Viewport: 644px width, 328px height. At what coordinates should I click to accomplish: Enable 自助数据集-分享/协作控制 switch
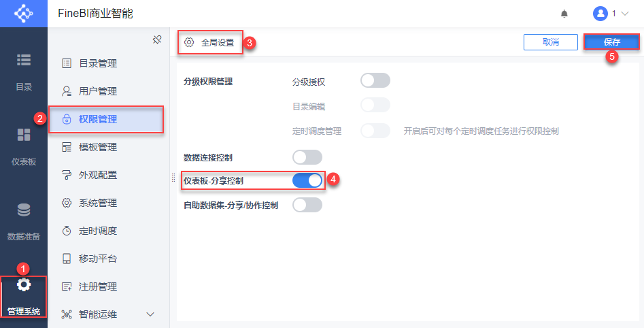click(x=307, y=204)
